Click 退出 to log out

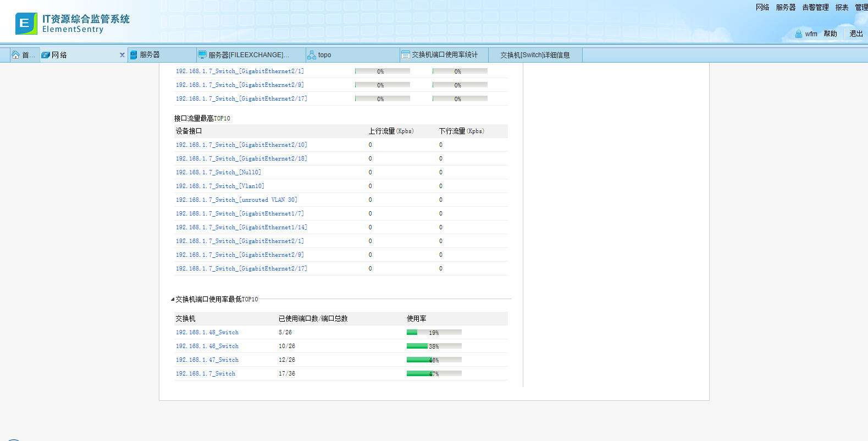tap(856, 34)
